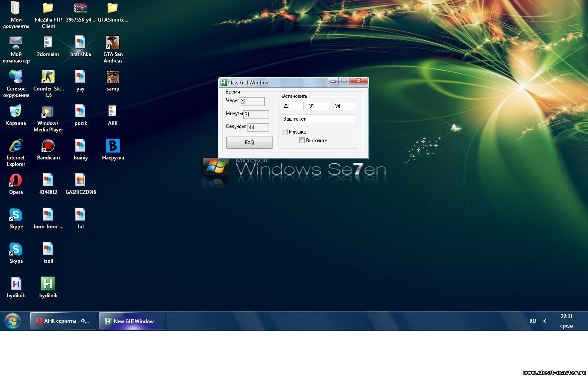Click the Windows Start button

12,321
